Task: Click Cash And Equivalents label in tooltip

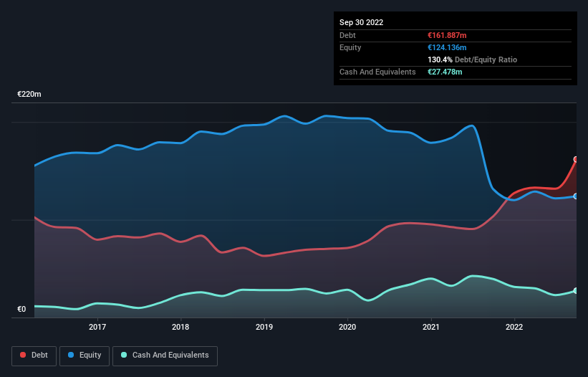Action: pyautogui.click(x=377, y=72)
